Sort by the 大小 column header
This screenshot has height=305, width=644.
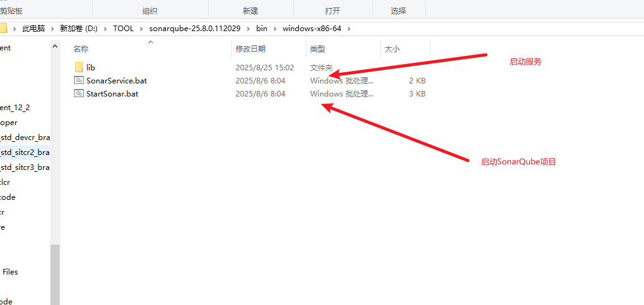(x=392, y=49)
